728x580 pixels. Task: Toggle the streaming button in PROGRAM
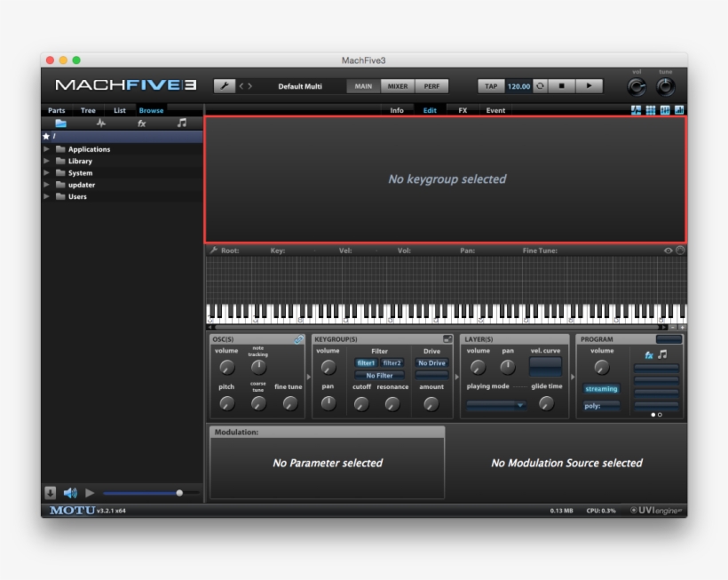pyautogui.click(x=601, y=389)
